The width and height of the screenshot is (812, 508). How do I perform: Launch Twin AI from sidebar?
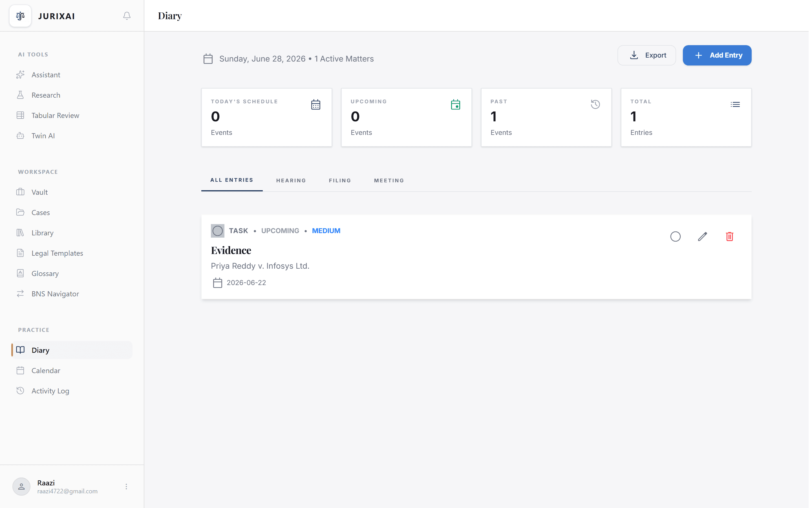click(x=72, y=136)
